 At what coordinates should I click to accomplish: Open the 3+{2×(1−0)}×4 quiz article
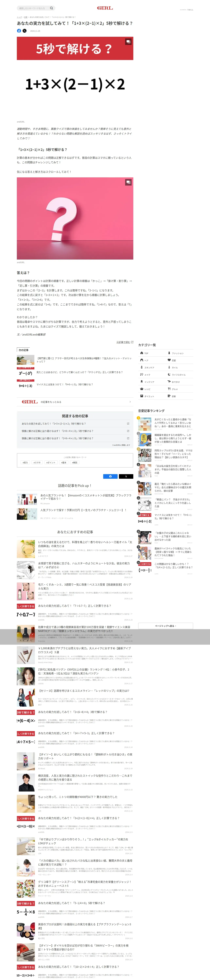(75, 825)
